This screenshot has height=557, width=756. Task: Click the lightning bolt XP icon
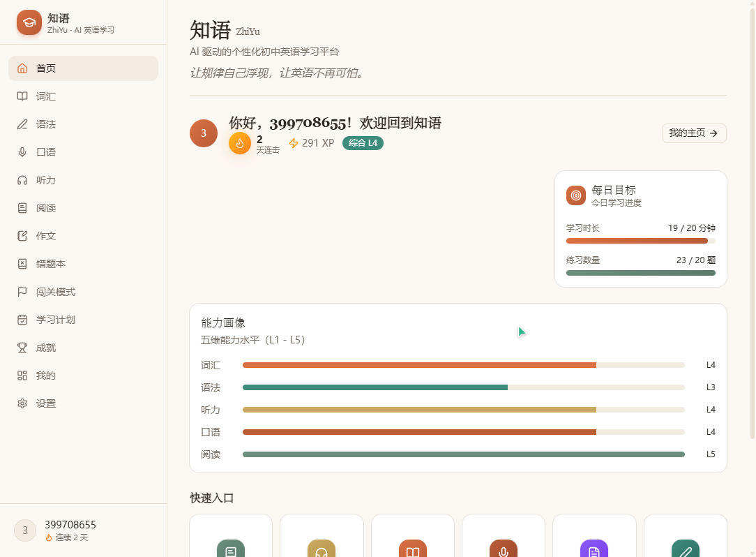point(293,143)
